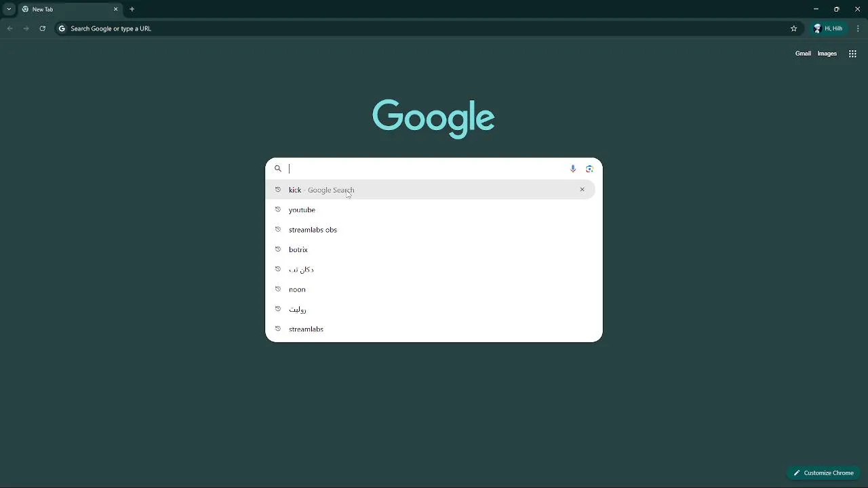868x488 pixels.
Task: Open the Hi, Hilh profile button
Action: click(x=829, y=28)
